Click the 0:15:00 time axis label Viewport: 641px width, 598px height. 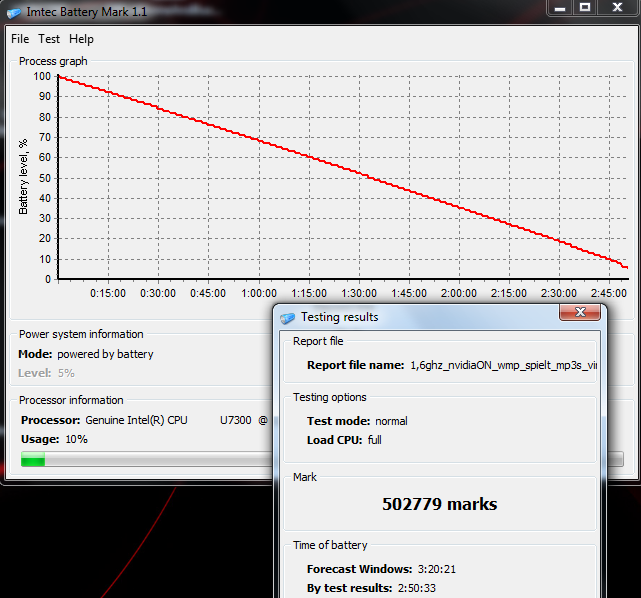click(108, 293)
